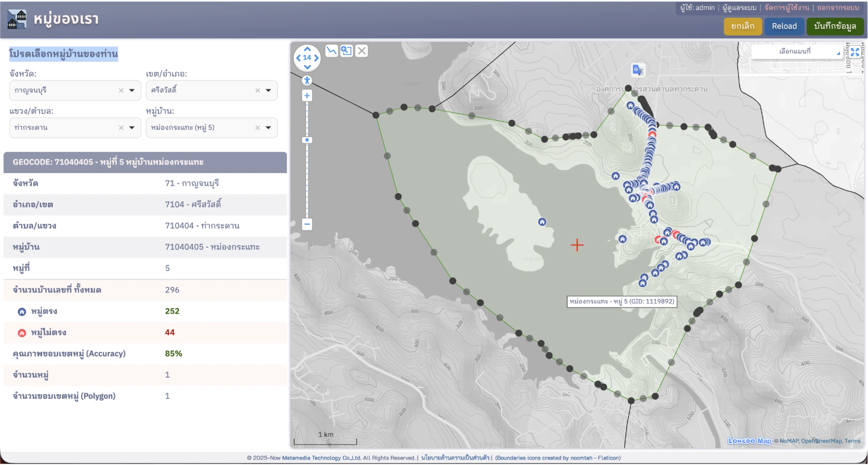Screen dimensions: 868x465
Task: Toggle fullscreen map view icon
Action: click(x=854, y=52)
